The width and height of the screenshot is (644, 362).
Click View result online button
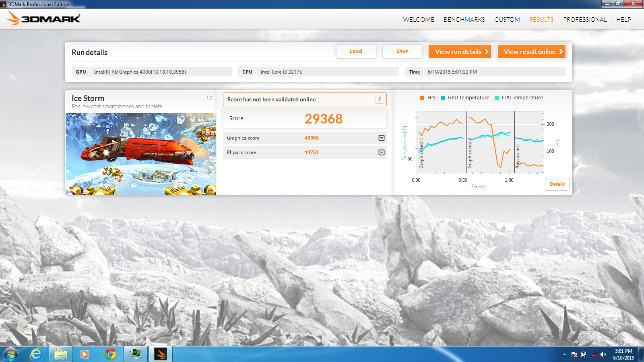pos(532,51)
